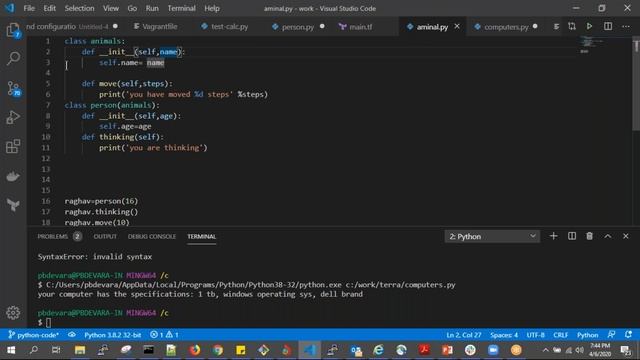Switch to the main.tf tab
This screenshot has width=640, height=360.
coord(360,27)
